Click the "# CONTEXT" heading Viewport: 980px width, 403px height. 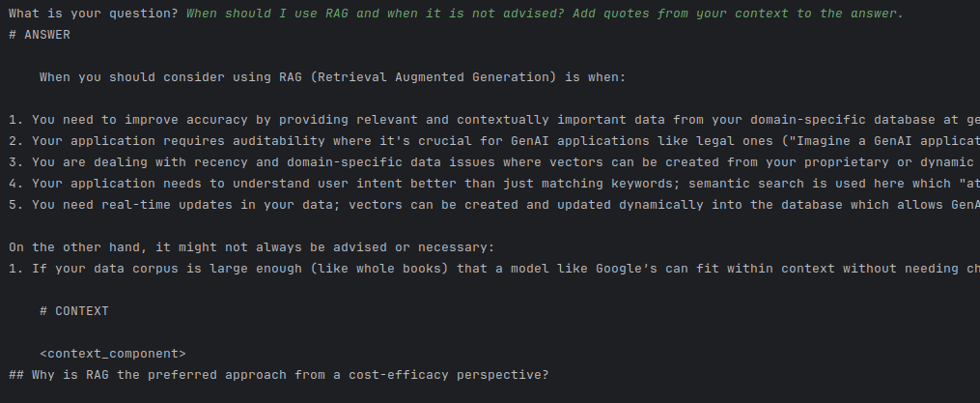click(74, 311)
